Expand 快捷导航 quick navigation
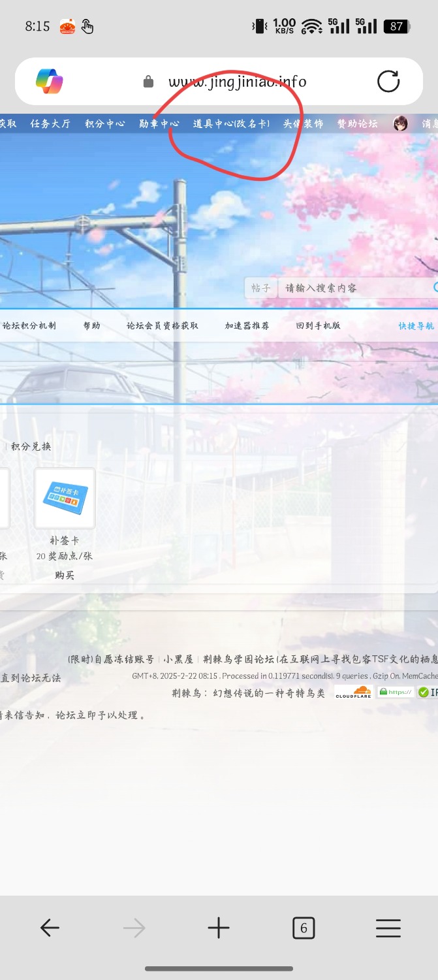This screenshot has height=980, width=438. pyautogui.click(x=416, y=325)
